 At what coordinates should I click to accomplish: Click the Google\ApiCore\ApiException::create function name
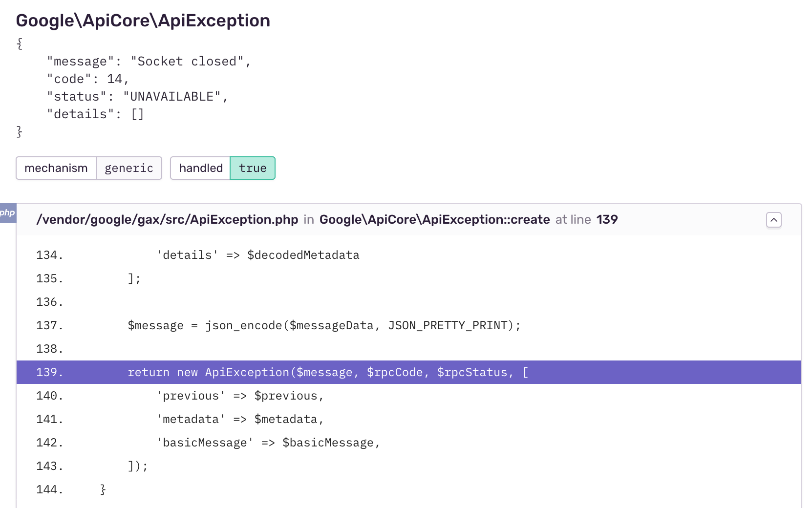(435, 220)
